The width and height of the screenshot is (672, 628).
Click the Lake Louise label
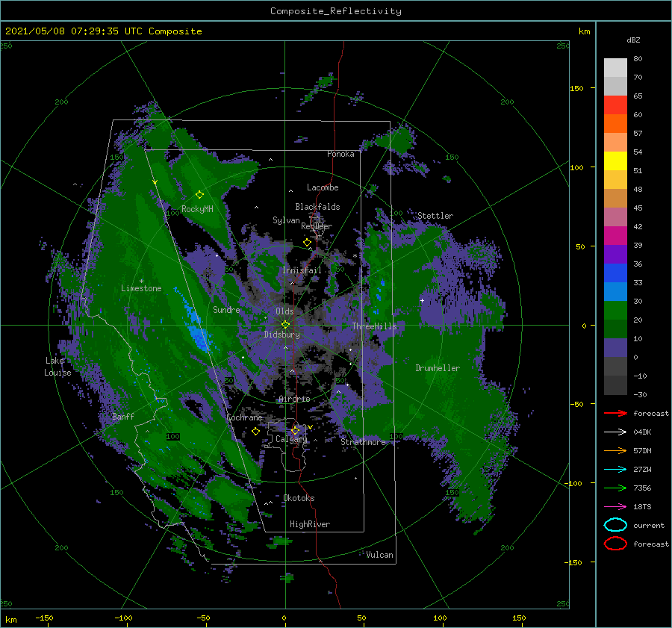coord(57,367)
